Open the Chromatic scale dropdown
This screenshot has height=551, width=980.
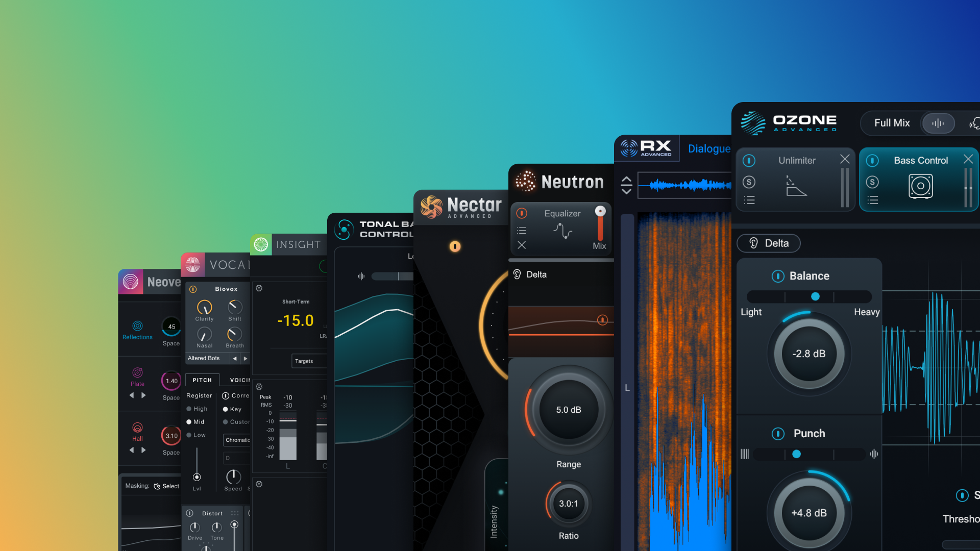pyautogui.click(x=237, y=440)
